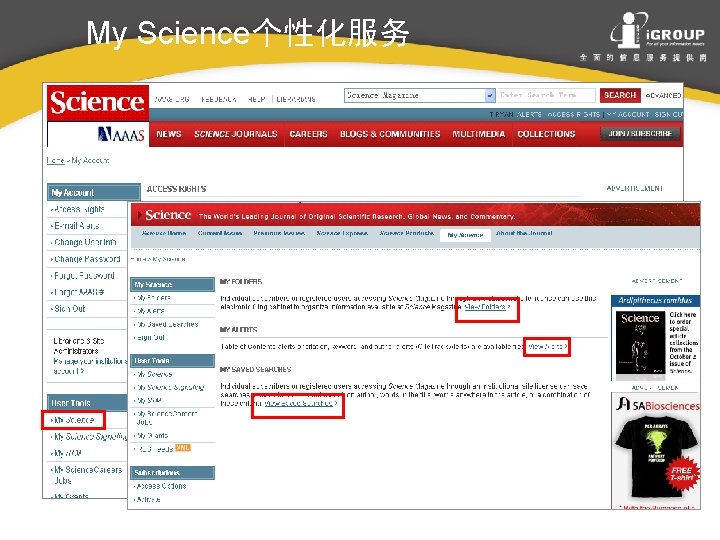Open the MULTIMEDIA menu item

478,134
